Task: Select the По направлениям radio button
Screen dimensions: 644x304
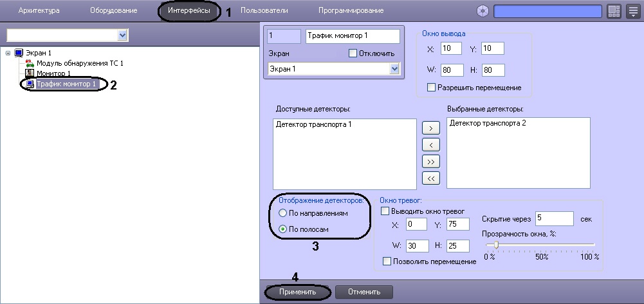Action: click(x=282, y=213)
